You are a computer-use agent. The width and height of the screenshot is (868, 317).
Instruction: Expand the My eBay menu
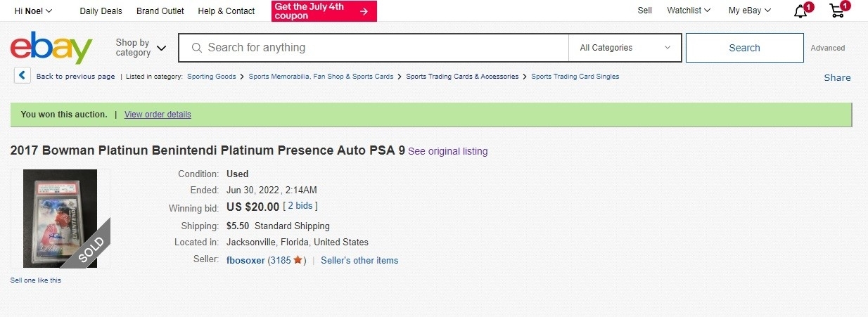click(750, 11)
